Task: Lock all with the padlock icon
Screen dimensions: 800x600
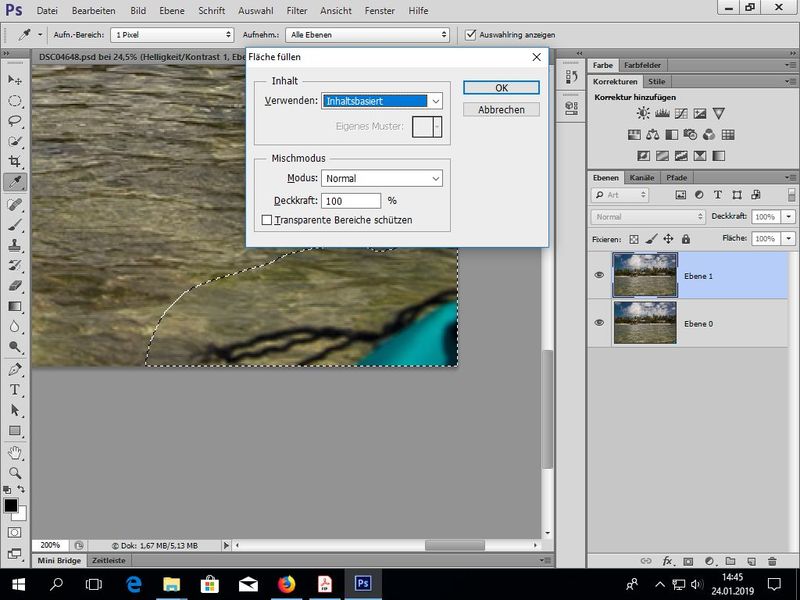Action: click(688, 239)
